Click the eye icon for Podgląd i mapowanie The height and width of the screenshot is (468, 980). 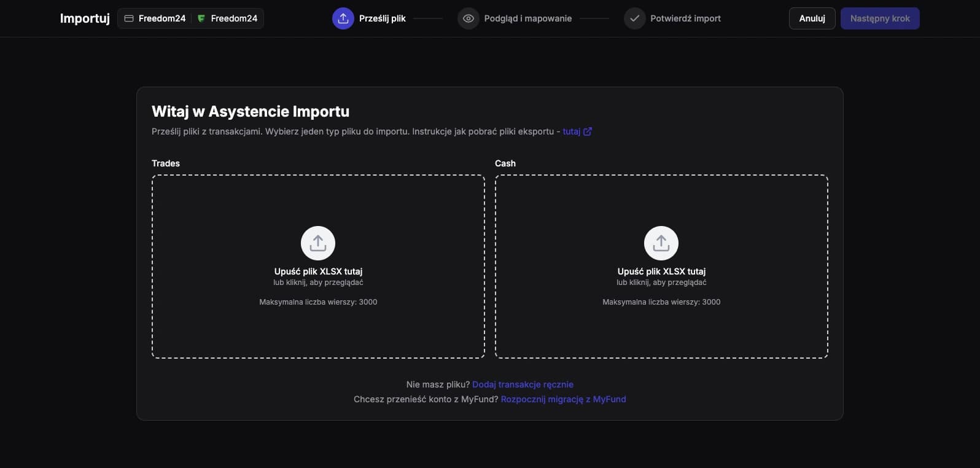pyautogui.click(x=469, y=18)
